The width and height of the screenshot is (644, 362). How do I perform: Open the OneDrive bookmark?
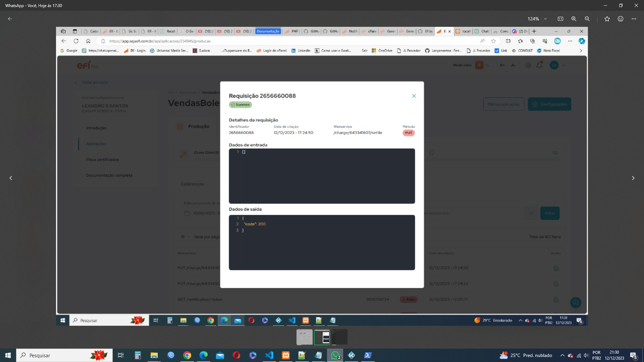tap(382, 51)
